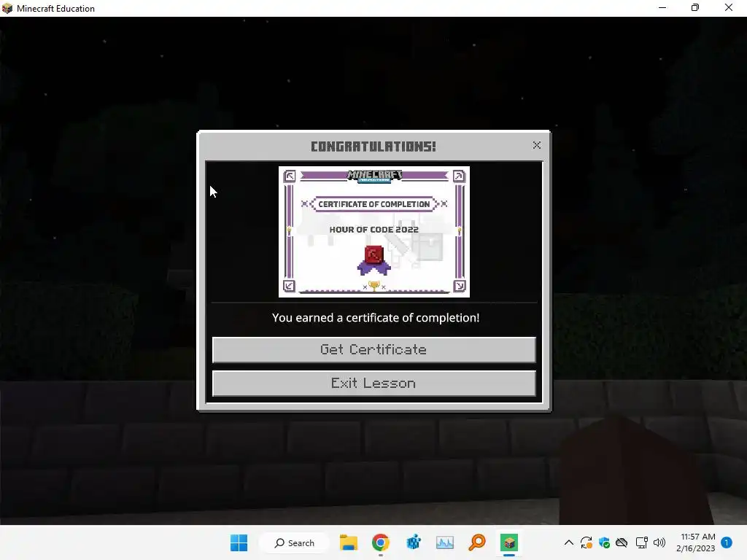Show hidden system tray icons
This screenshot has height=560, width=747.
[569, 542]
